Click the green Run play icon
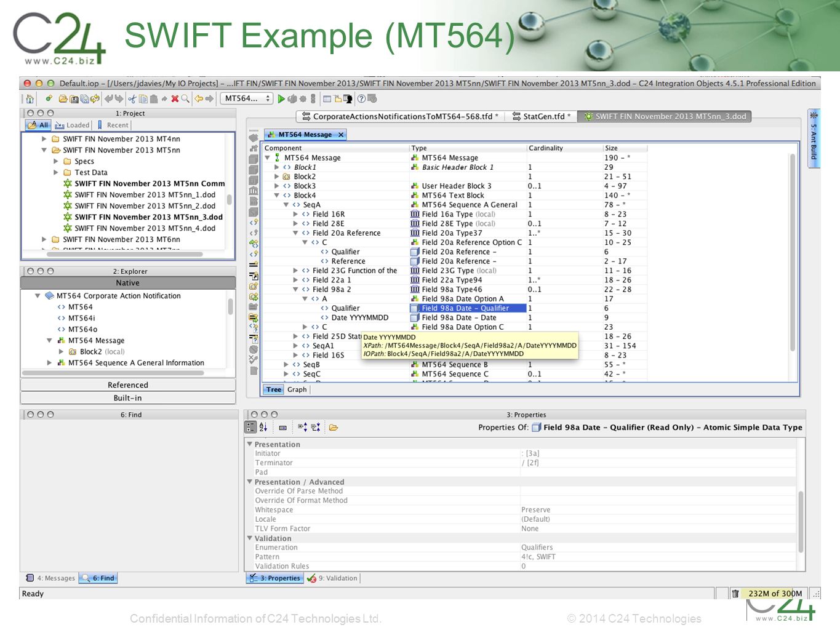The height and width of the screenshot is (630, 840). pos(281,98)
